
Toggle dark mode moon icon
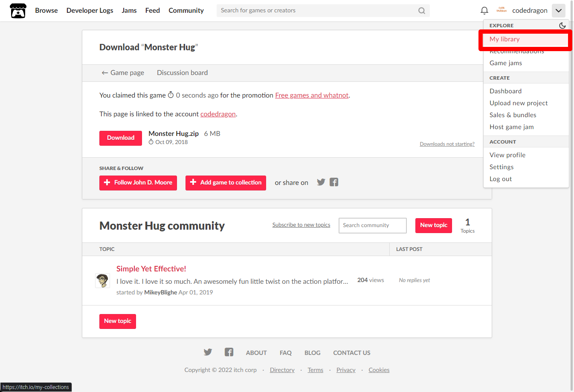[562, 26]
